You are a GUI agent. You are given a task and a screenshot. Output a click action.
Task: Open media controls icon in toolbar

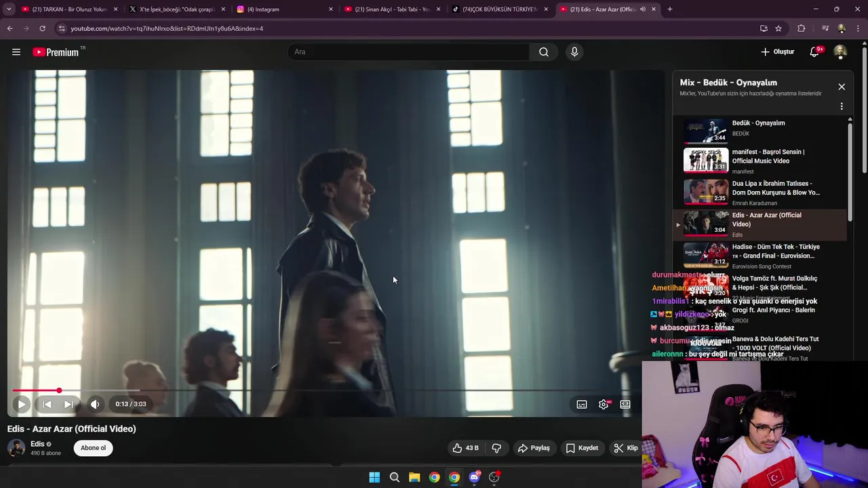point(825,28)
